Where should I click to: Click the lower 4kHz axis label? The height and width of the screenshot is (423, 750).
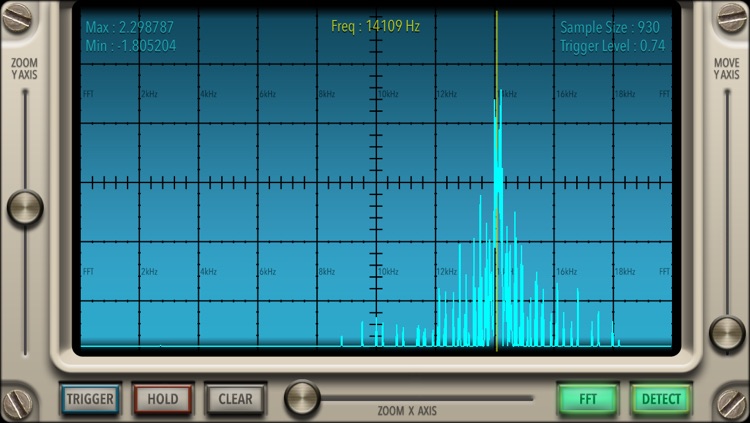[209, 272]
